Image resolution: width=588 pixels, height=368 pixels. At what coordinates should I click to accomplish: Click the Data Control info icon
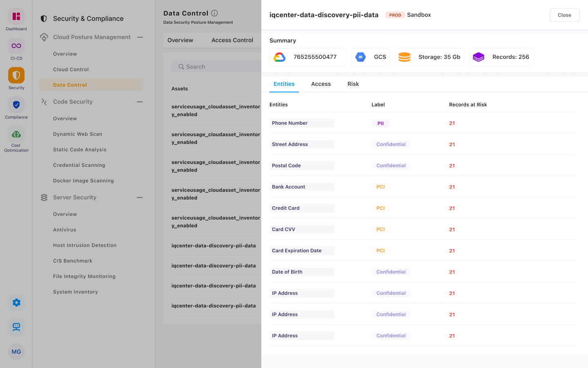pos(214,13)
